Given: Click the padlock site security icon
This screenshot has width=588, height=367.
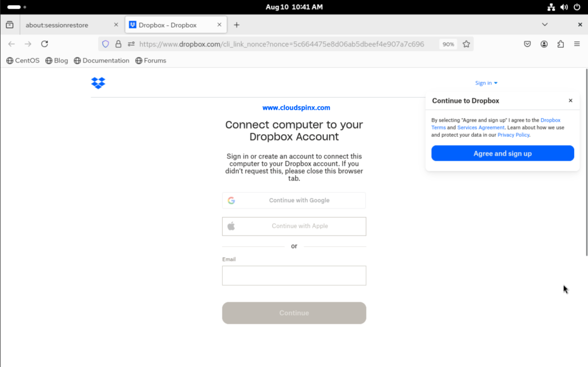Looking at the screenshot, I should pos(118,44).
